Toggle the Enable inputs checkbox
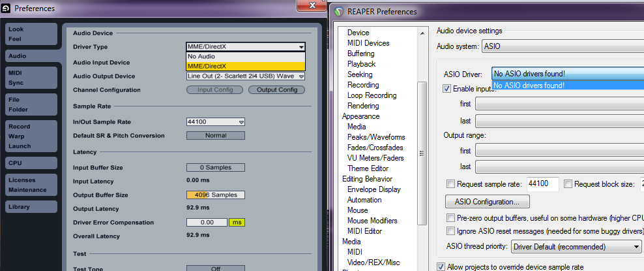 point(447,88)
